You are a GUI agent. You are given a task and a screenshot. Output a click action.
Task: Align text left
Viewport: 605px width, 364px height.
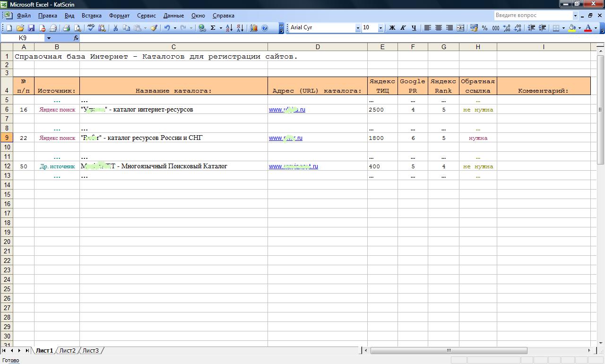[427, 28]
